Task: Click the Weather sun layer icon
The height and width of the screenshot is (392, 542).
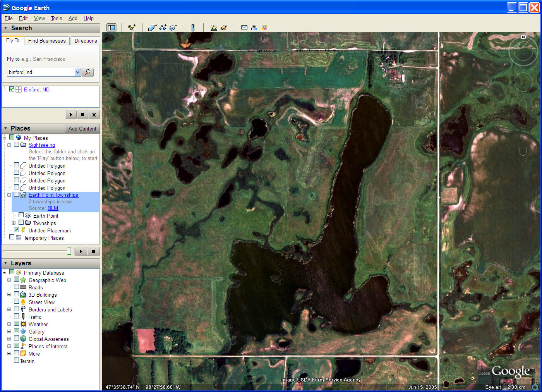Action: pyautogui.click(x=23, y=324)
